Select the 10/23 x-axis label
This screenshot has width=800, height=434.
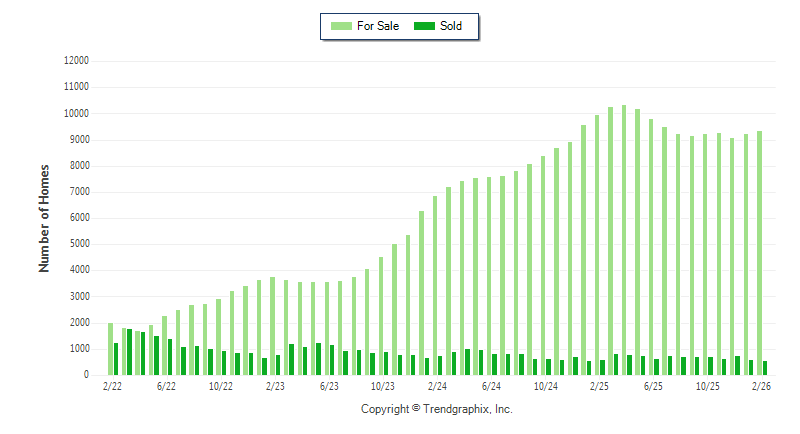click(x=382, y=386)
